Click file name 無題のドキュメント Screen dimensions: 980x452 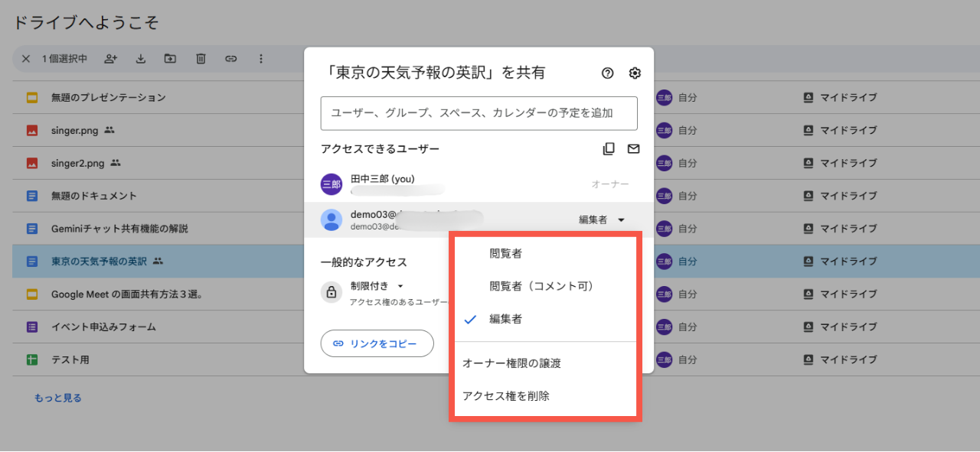(x=94, y=196)
